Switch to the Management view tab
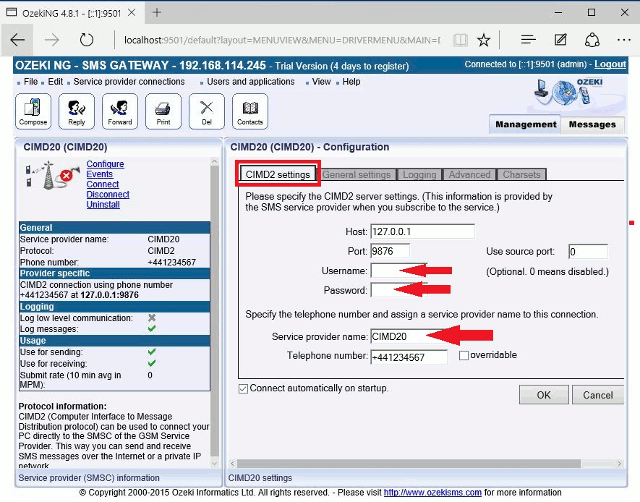The image size is (640, 502). [525, 124]
